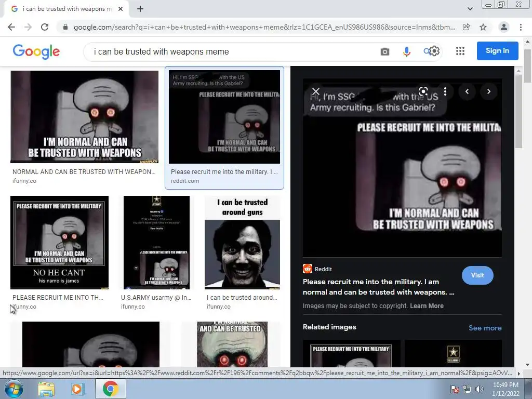Screen dimensions: 532x399
Task: Click the Chrome taskbar icon
Action: 110,389
